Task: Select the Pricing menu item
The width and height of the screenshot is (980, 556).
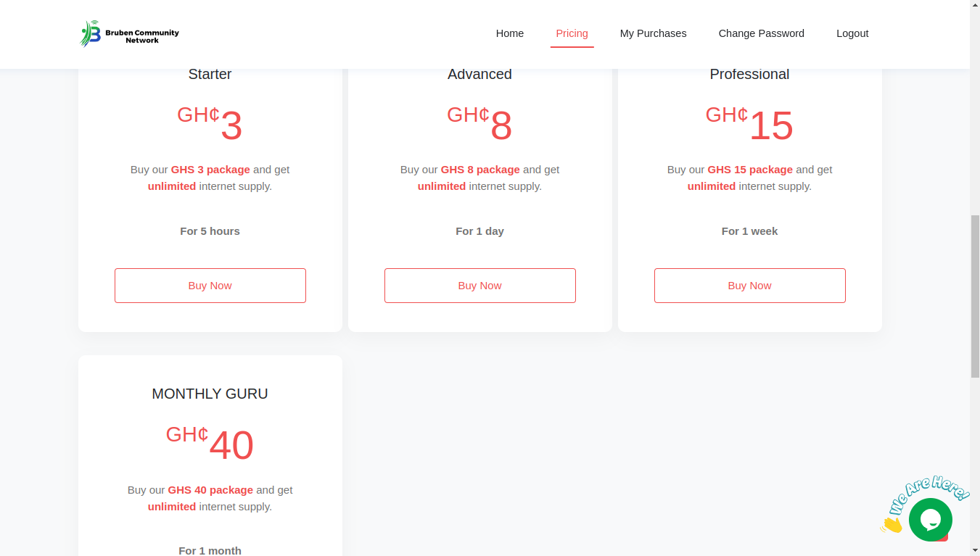Action: 572,33
